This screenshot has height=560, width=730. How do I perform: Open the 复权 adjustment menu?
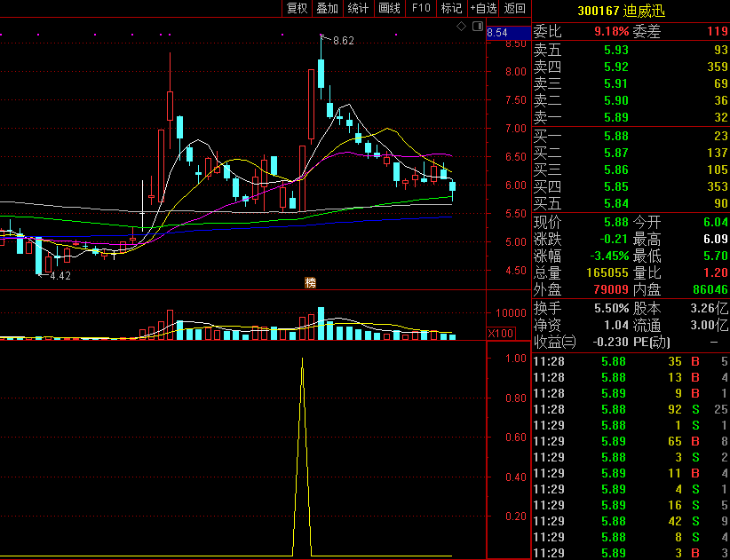[x=297, y=8]
